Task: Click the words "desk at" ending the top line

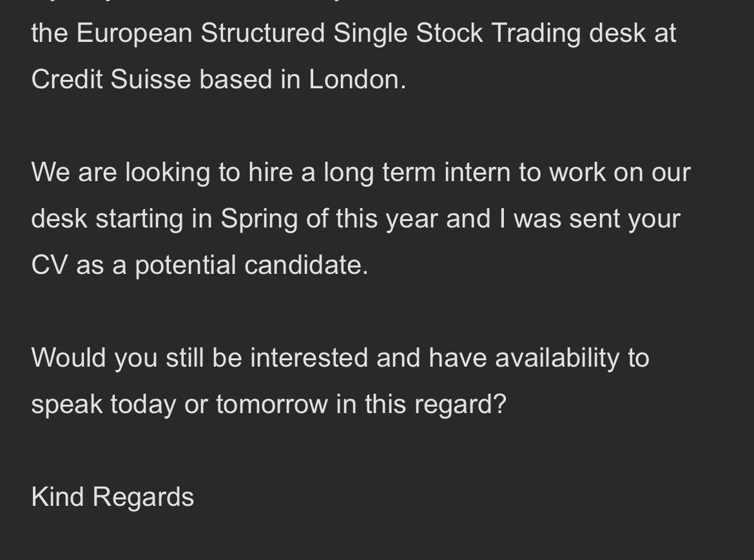Action: pos(633,33)
